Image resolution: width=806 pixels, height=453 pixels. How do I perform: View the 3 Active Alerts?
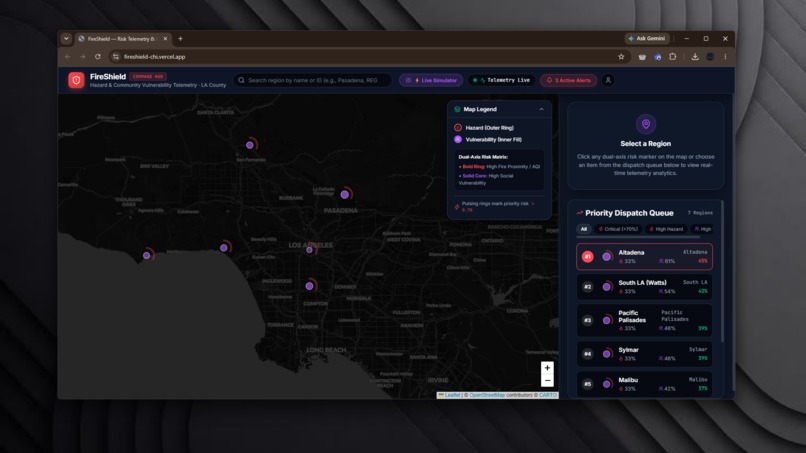569,80
